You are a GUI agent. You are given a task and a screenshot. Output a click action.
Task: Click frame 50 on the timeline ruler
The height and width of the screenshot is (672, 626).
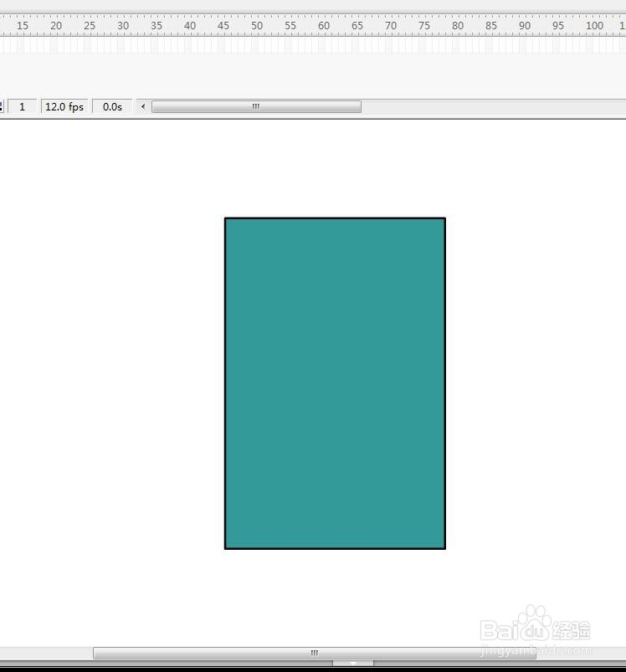coord(257,26)
